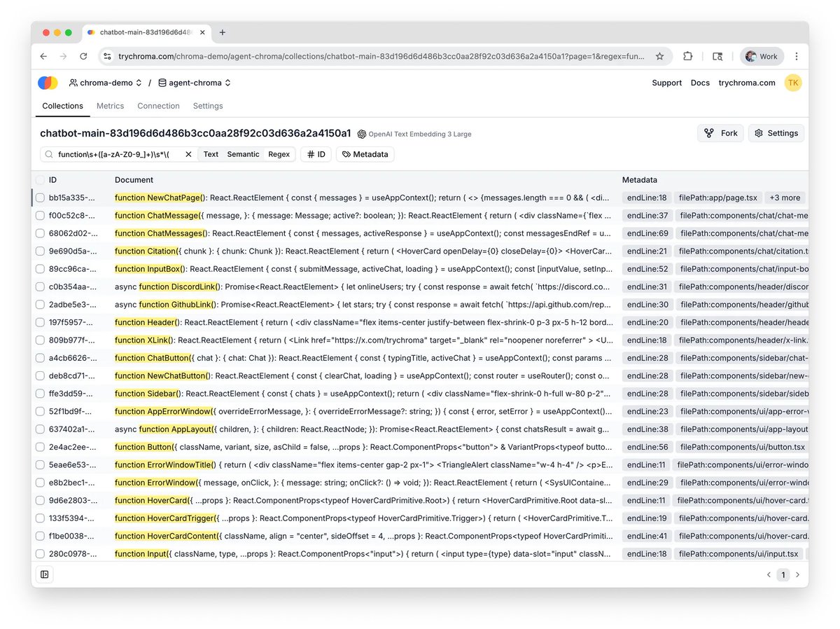Close the chatbot-main browser tab
Viewport: 840px width, 629px height.
(x=203, y=32)
